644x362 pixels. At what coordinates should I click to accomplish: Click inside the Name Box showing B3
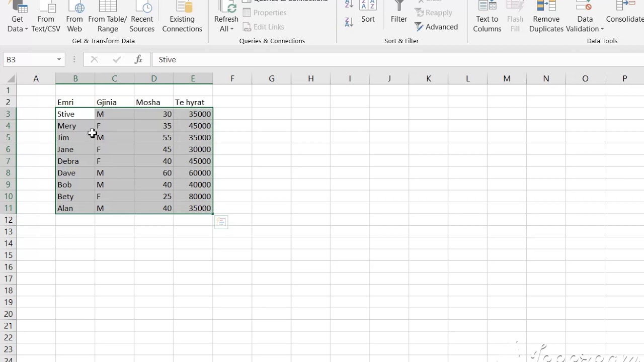click(29, 59)
